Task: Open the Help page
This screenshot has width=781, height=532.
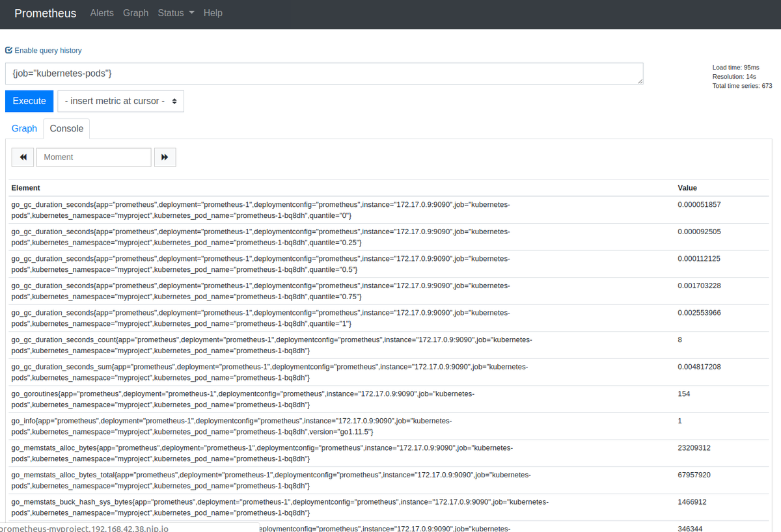Action: click(213, 13)
